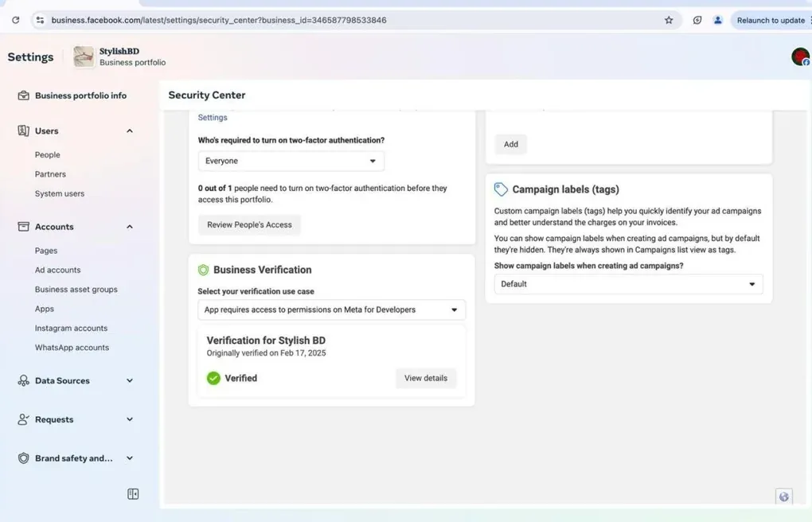Click the globe icon at bottom right
The width and height of the screenshot is (812, 522).
(x=784, y=497)
